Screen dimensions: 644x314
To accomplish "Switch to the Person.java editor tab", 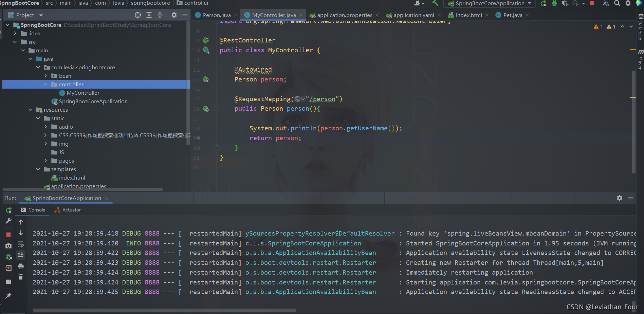I will (217, 15).
